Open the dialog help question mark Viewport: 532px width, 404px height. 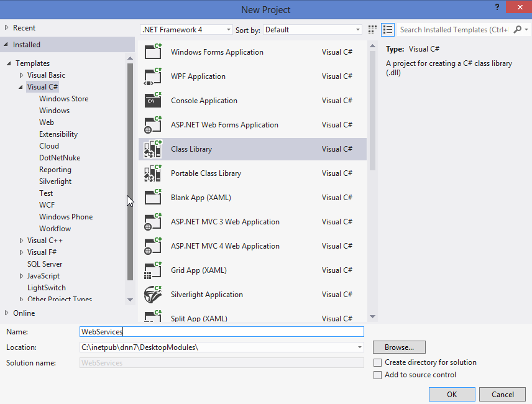click(x=497, y=7)
